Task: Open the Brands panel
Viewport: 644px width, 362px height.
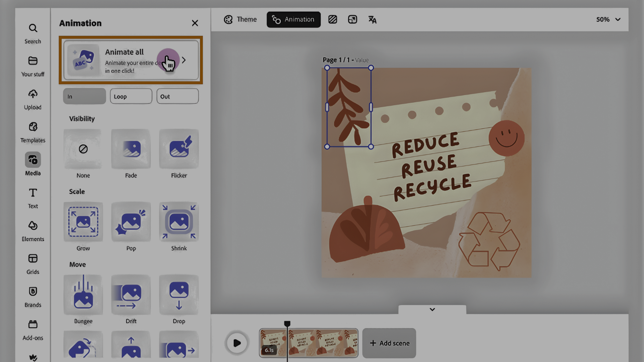Action: click(33, 297)
